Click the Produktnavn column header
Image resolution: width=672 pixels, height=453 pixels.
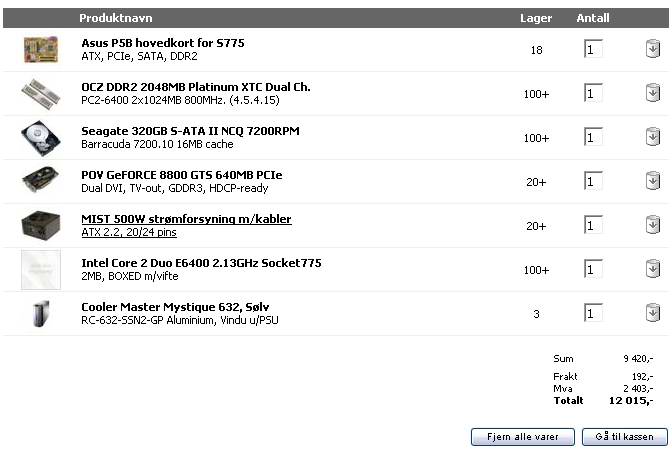pos(116,18)
